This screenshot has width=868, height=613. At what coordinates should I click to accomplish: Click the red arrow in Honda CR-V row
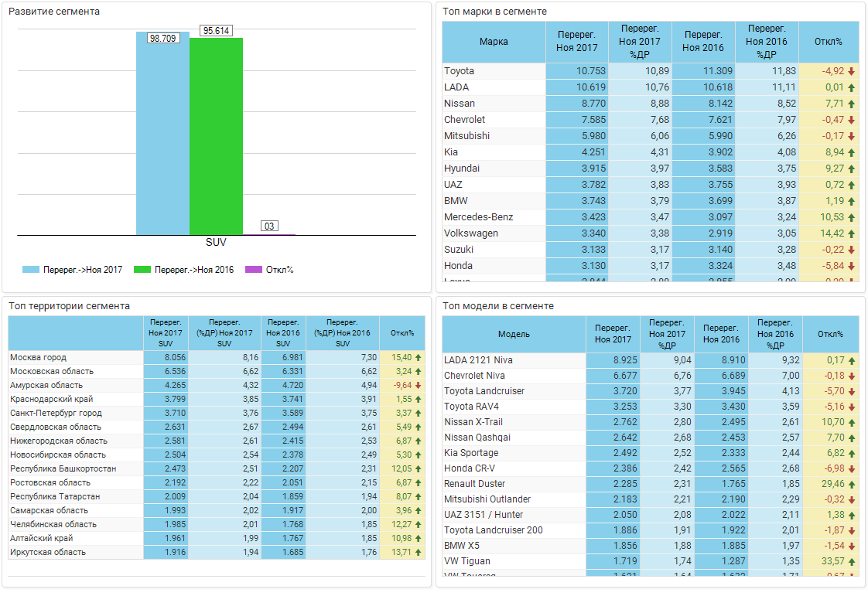point(852,469)
